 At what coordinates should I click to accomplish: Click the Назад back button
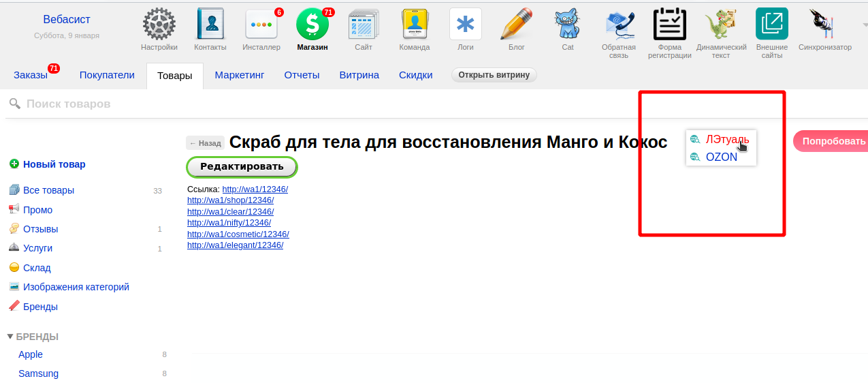(x=205, y=143)
